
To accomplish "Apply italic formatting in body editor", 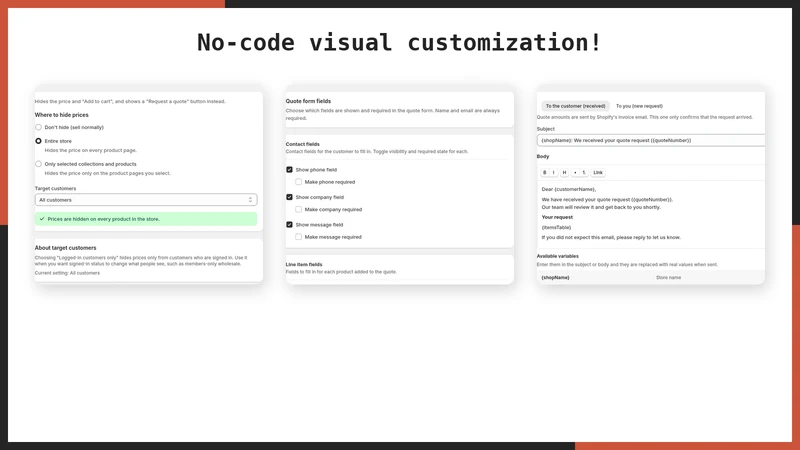I will (554, 172).
